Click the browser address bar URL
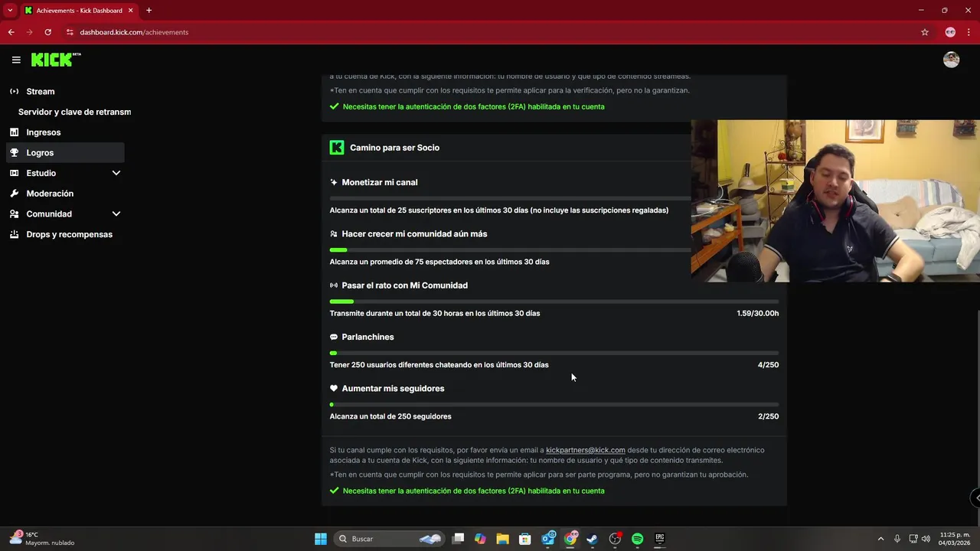 click(134, 32)
